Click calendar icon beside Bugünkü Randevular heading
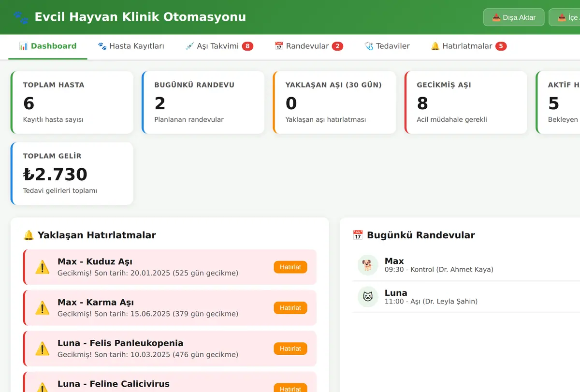 358,235
